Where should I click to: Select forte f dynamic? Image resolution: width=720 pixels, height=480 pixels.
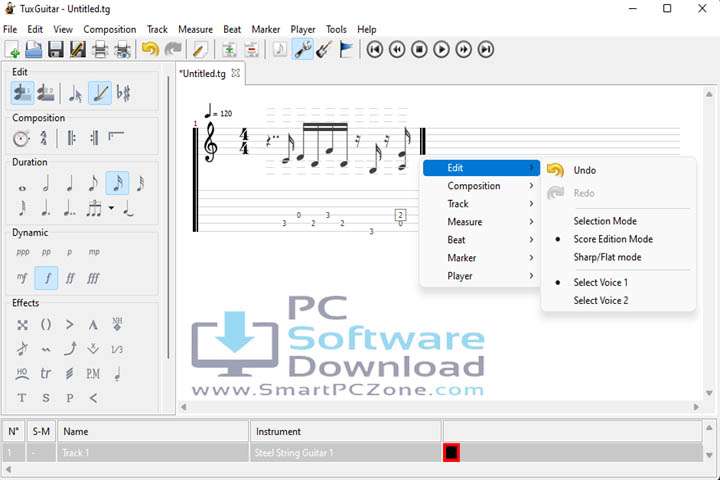[x=46, y=278]
